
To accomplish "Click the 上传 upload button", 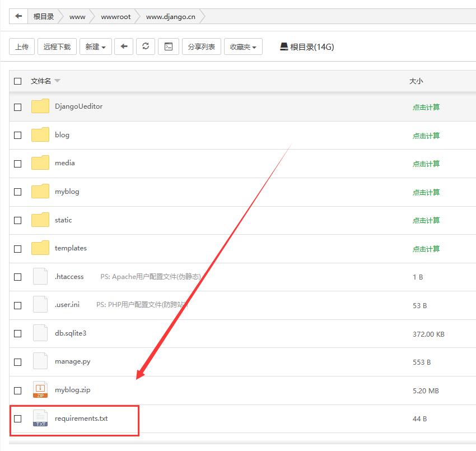I will pos(22,47).
